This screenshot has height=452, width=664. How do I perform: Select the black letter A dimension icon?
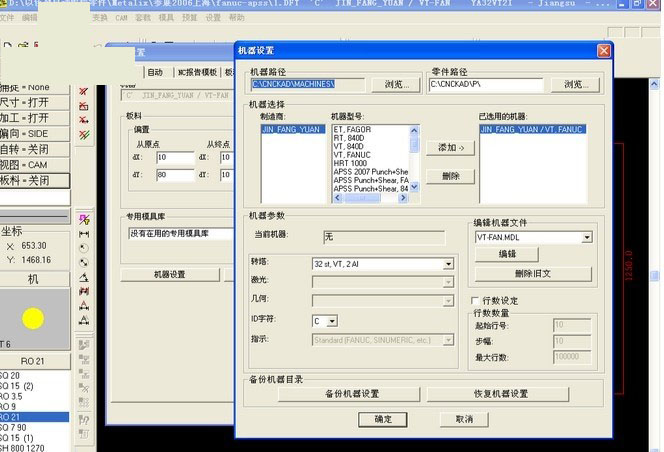[x=84, y=320]
